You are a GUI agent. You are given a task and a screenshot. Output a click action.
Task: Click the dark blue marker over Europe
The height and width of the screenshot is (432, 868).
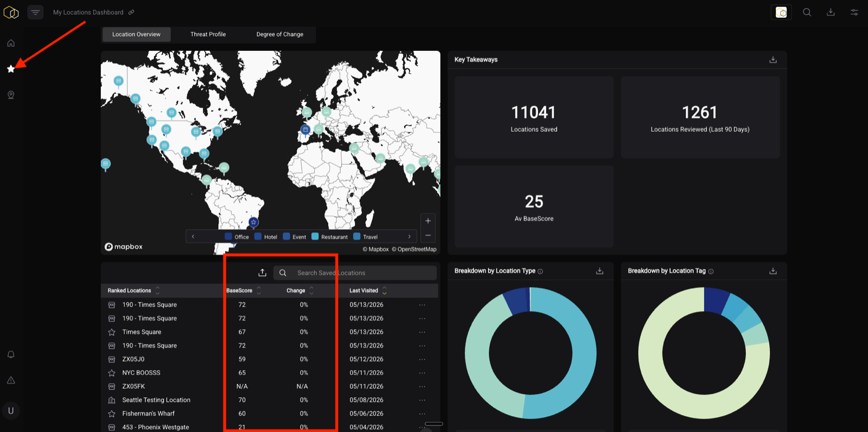[x=305, y=130]
